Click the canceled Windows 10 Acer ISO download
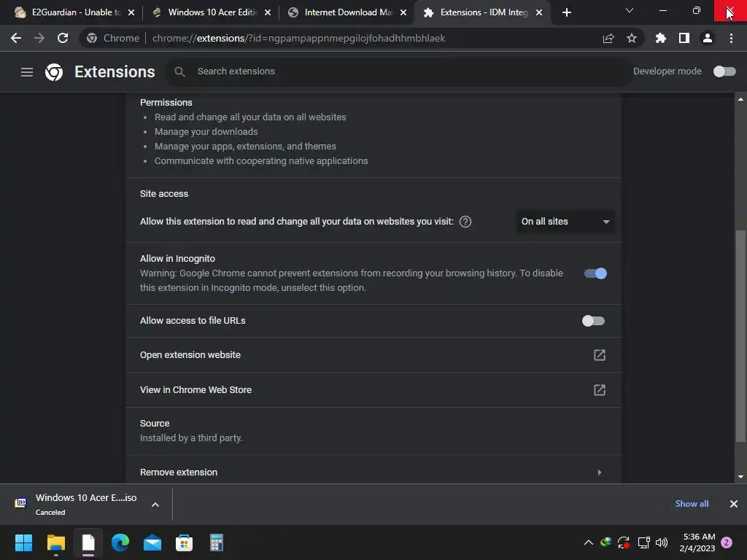Screen dimensions: 747x560 point(86,504)
